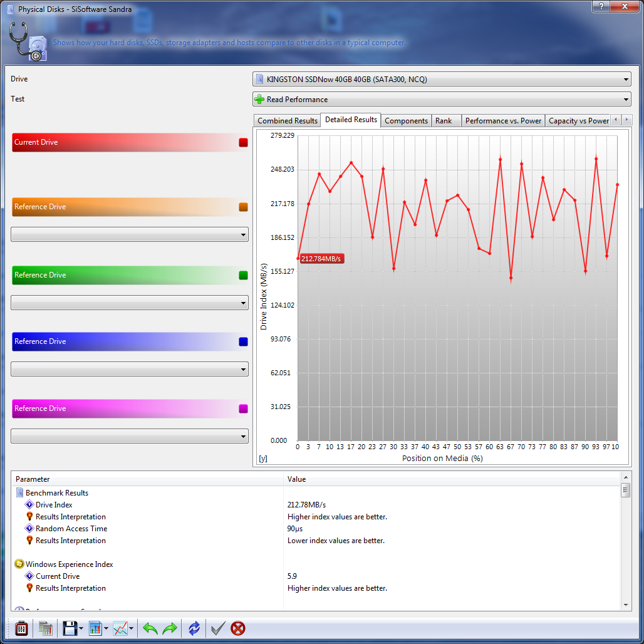Click the Current Drive red color swatch

tap(243, 142)
